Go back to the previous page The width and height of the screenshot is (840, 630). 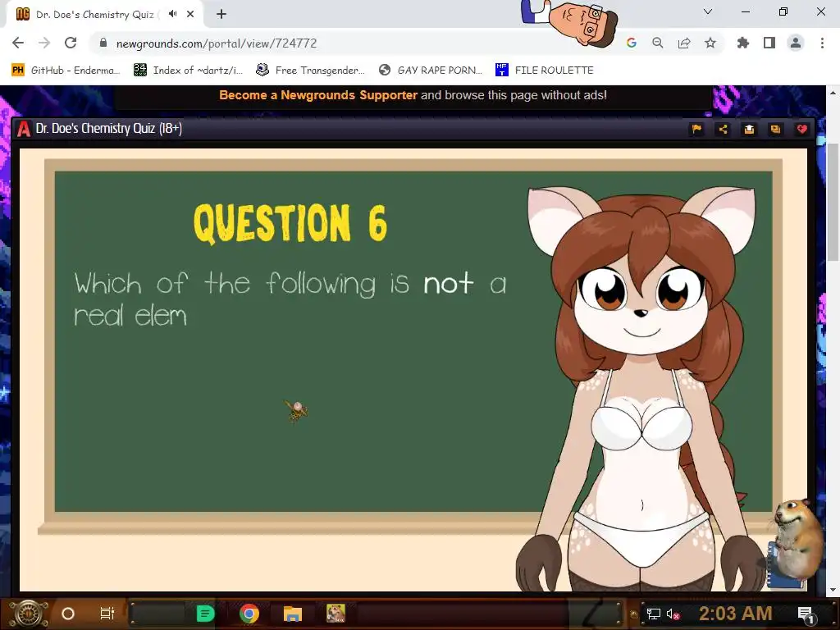18,43
